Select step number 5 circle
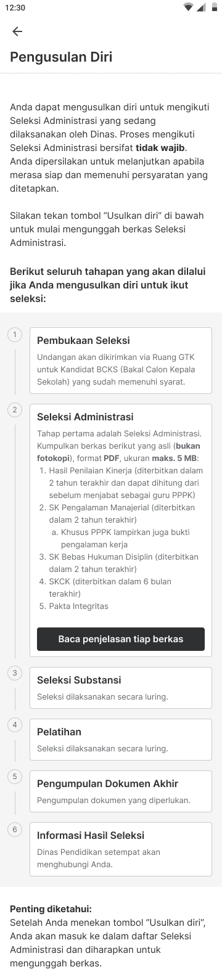This screenshot has height=980, width=222. [15, 777]
